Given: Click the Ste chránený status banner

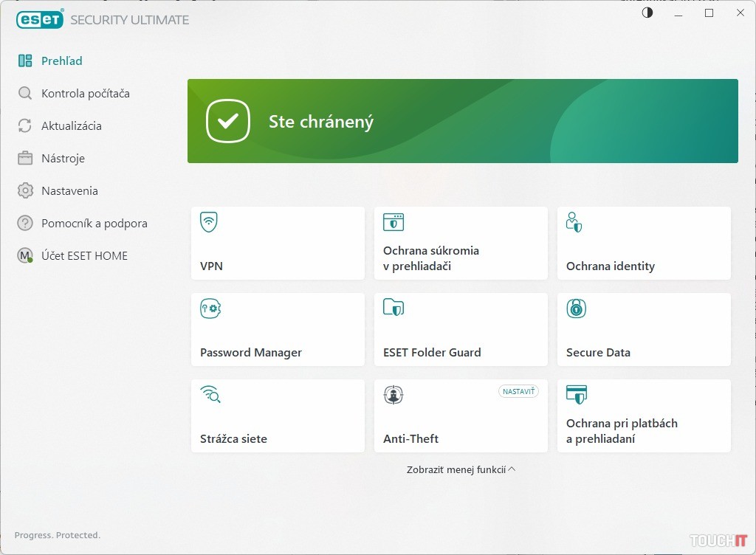Looking at the screenshot, I should [x=462, y=121].
